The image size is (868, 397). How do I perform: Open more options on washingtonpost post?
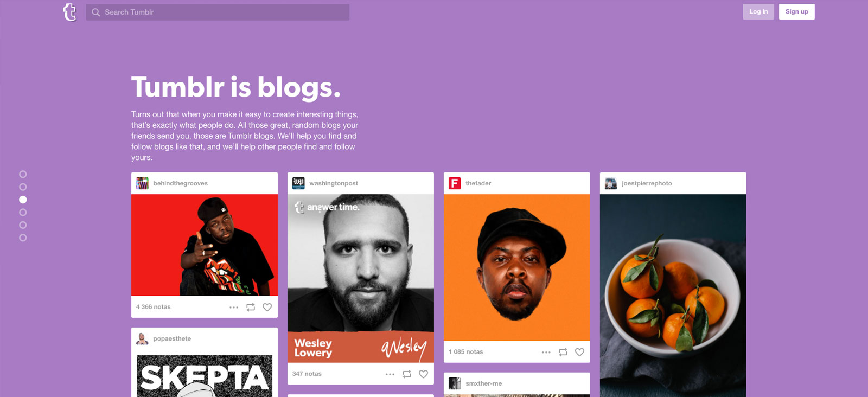coord(390,374)
